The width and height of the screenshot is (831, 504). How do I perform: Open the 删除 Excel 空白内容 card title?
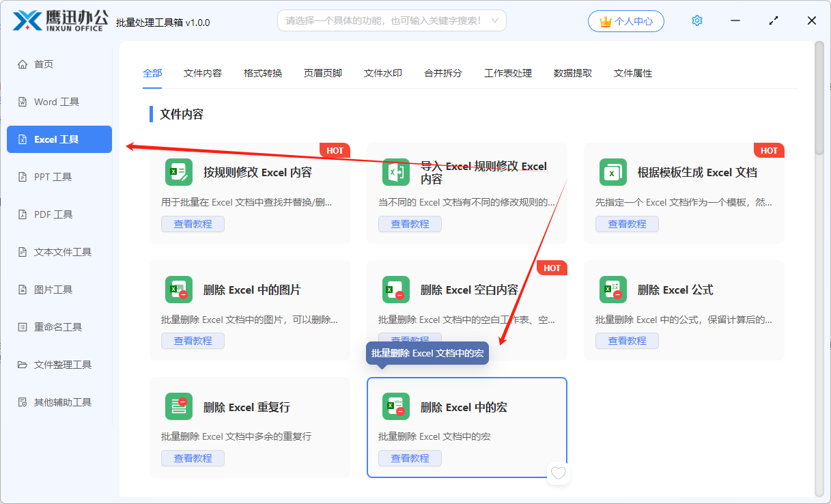(x=469, y=290)
